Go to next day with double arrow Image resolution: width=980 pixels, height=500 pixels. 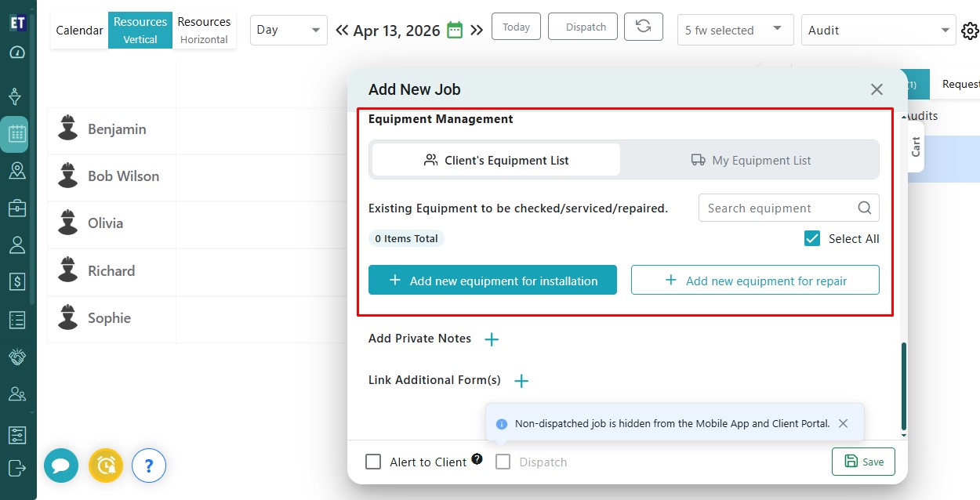tap(477, 31)
